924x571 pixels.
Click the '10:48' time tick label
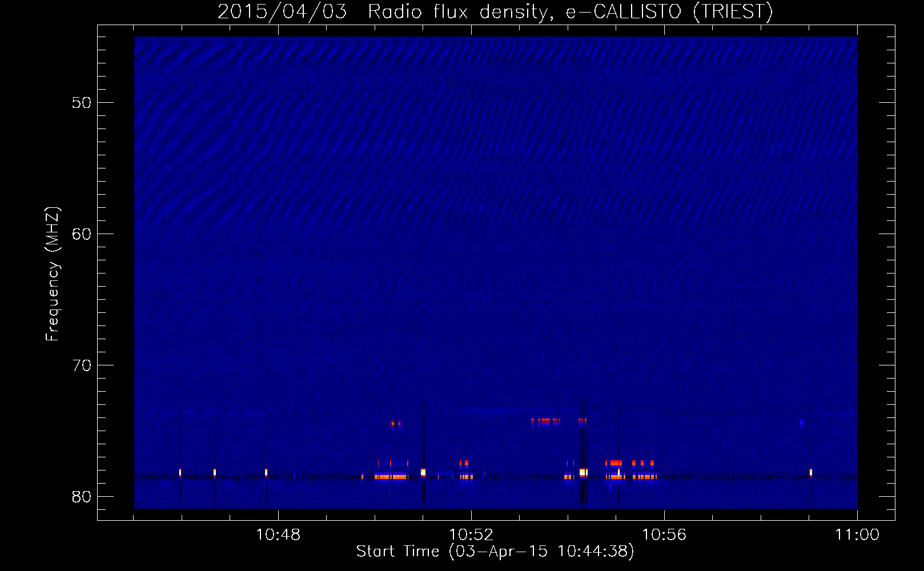tap(278, 534)
